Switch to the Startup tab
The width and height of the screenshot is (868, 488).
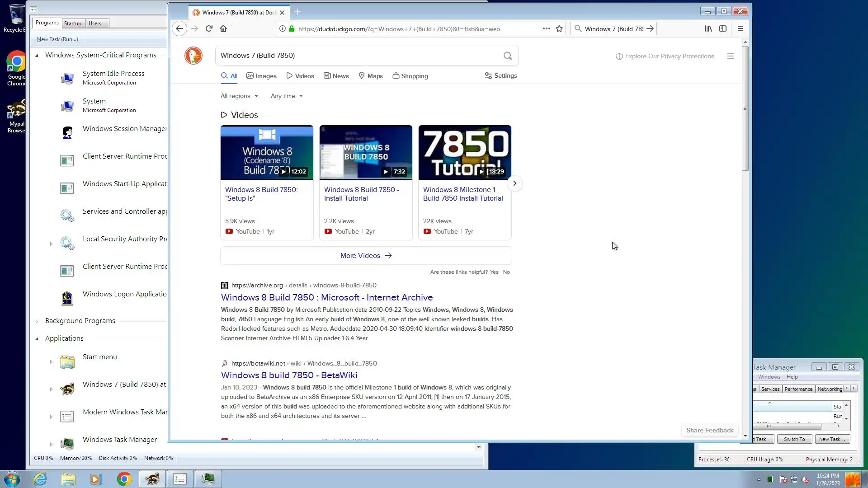[72, 23]
